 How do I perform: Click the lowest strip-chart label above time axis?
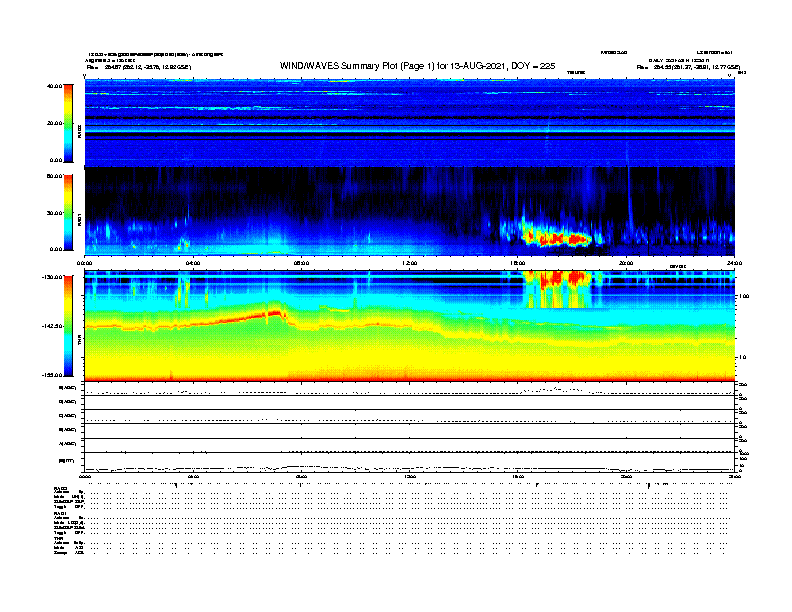67,461
